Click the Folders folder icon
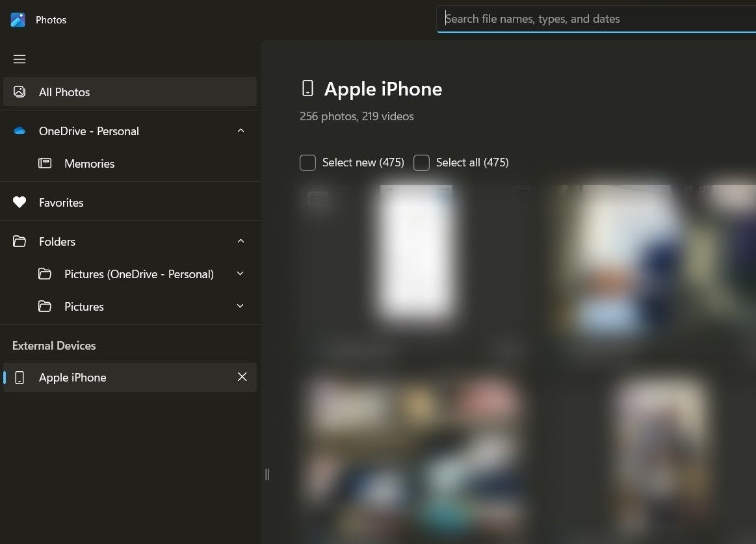This screenshot has width=756, height=544. click(x=20, y=241)
